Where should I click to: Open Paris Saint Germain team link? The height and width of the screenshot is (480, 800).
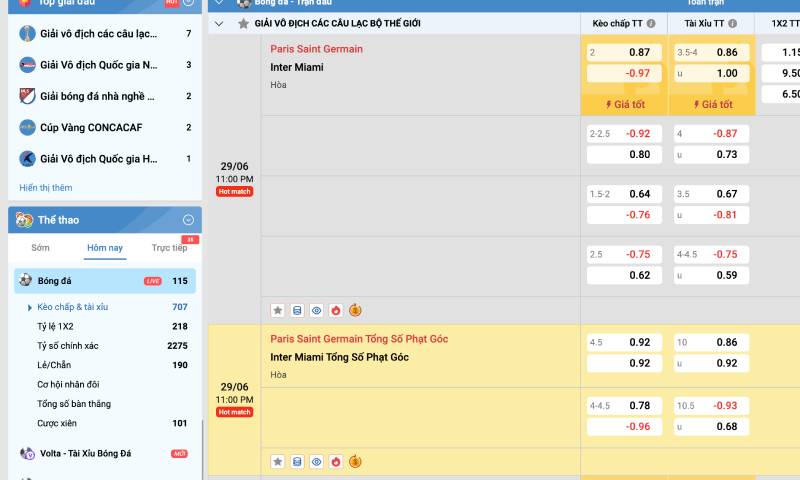coord(316,49)
